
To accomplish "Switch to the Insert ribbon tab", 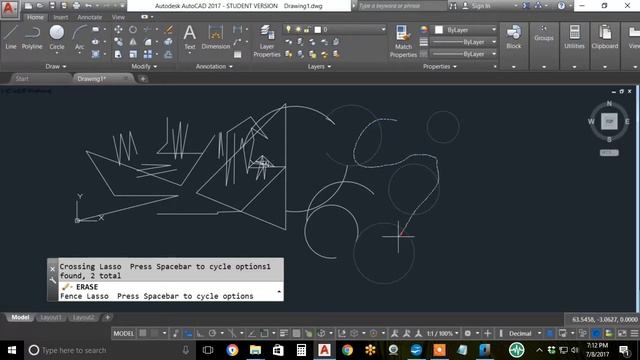I will coord(60,17).
